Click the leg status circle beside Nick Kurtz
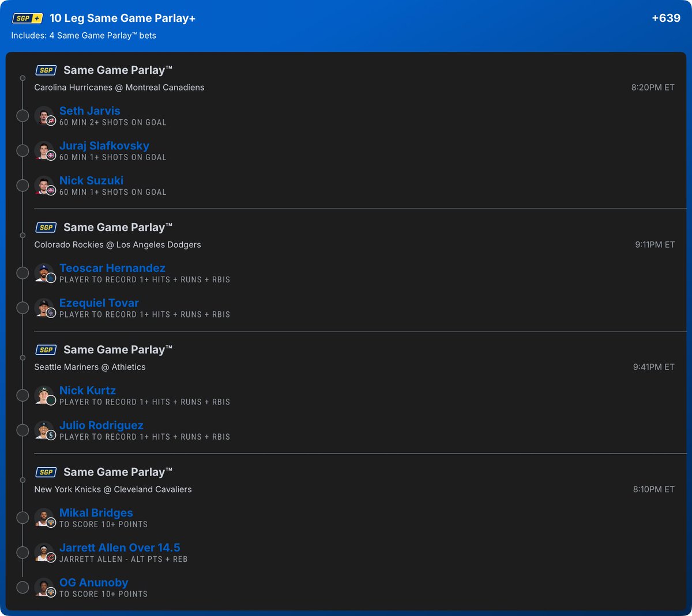This screenshot has height=616, width=692. [x=22, y=395]
